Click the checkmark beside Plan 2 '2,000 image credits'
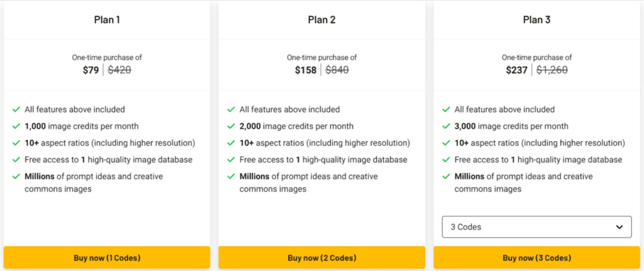The height and width of the screenshot is (271, 644). [x=231, y=126]
